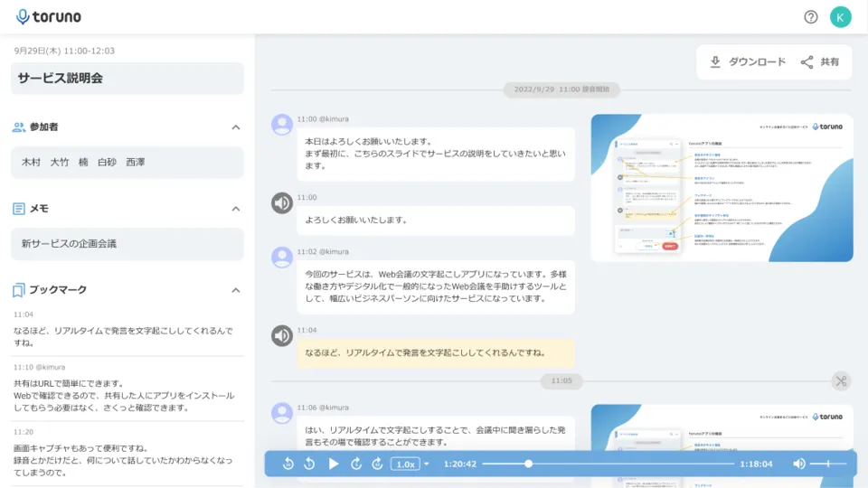Collapse the 参加者 section
This screenshot has height=488, width=868.
click(x=236, y=127)
